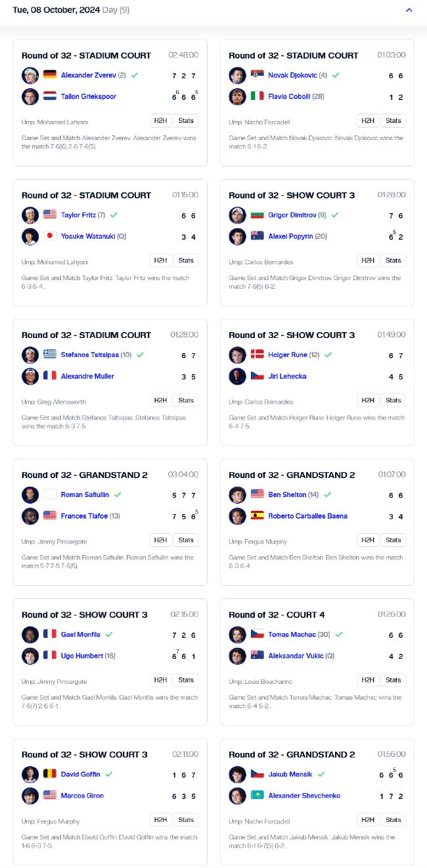Click Gael Monfils's player avatar
427x868 pixels.
point(30,635)
